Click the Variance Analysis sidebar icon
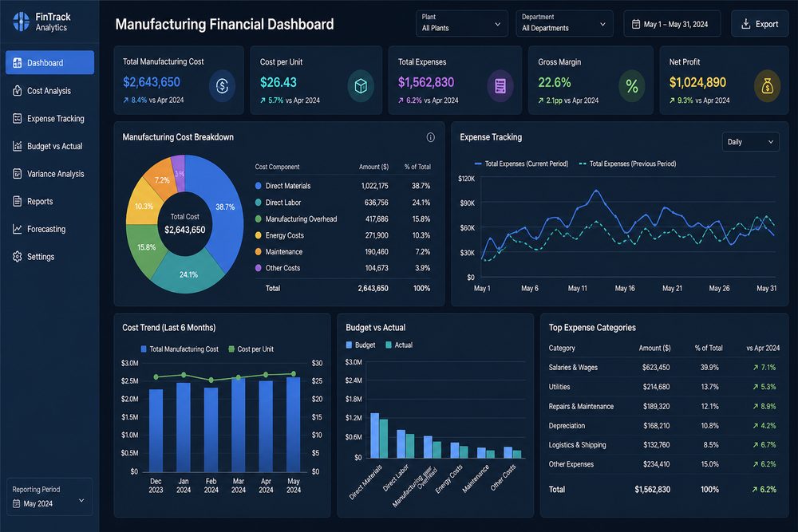The height and width of the screenshot is (532, 798). (x=18, y=173)
